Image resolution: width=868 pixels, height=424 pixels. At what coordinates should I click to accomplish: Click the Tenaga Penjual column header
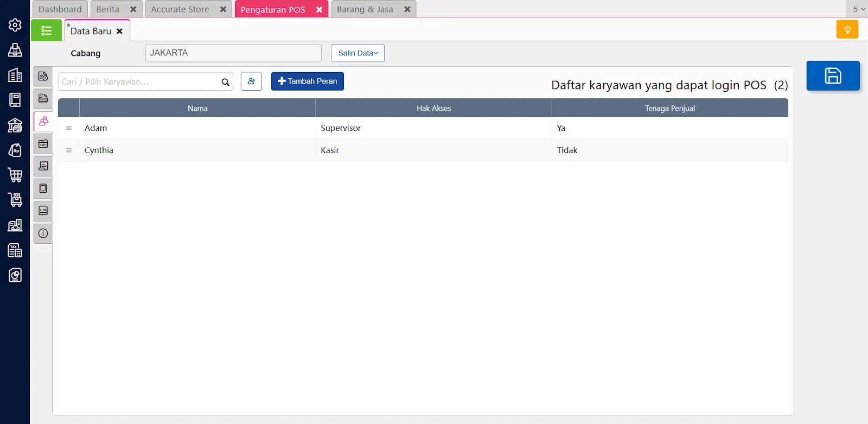click(x=670, y=108)
